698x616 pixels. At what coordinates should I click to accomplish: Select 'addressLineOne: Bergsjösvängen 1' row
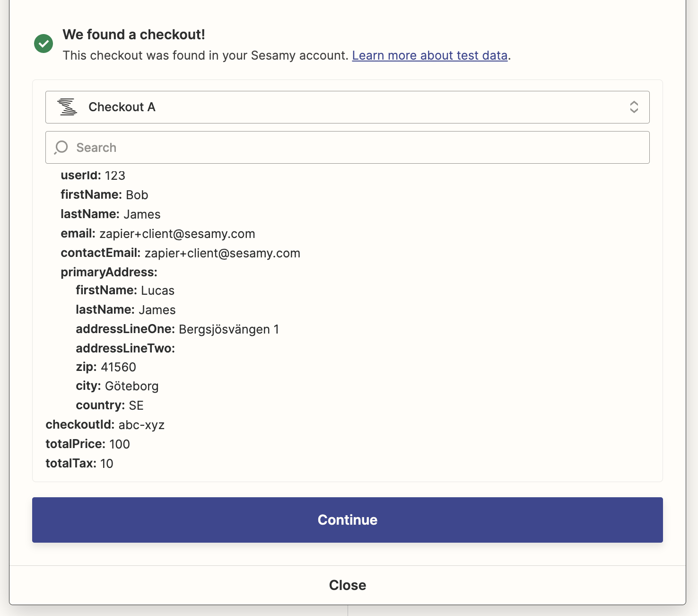click(x=177, y=329)
